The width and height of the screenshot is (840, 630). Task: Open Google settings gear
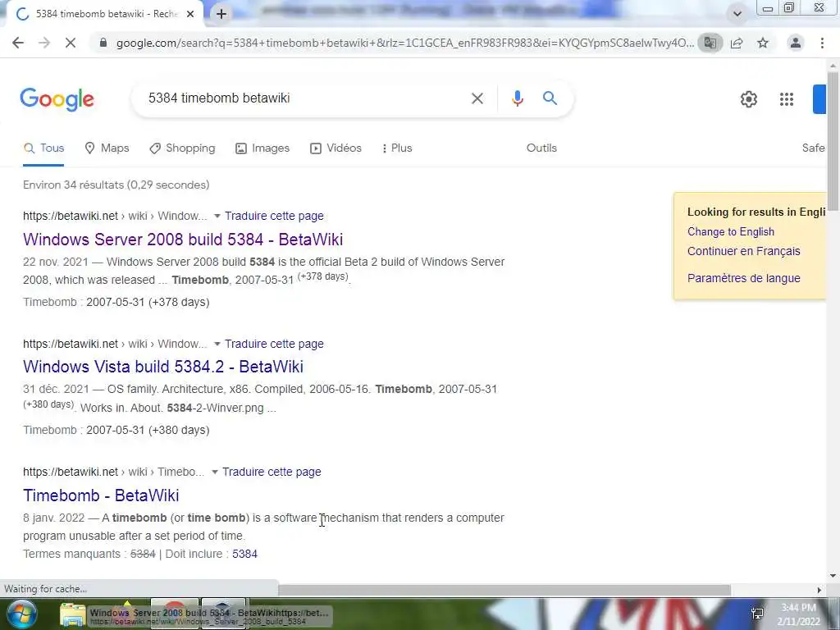click(x=748, y=99)
